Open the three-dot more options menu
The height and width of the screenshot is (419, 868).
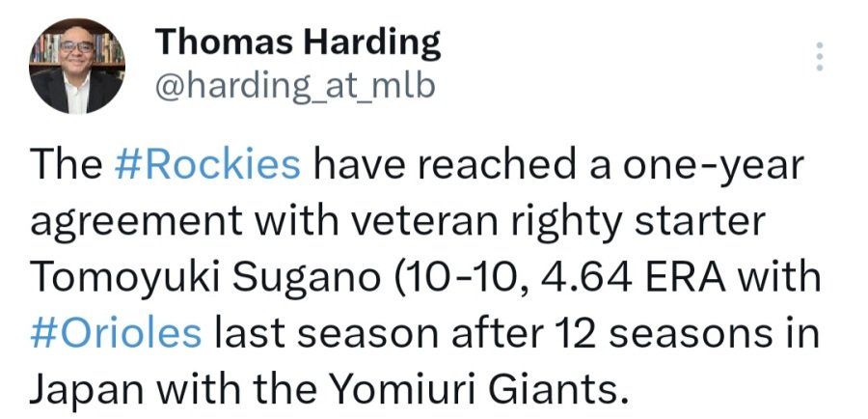click(x=819, y=57)
